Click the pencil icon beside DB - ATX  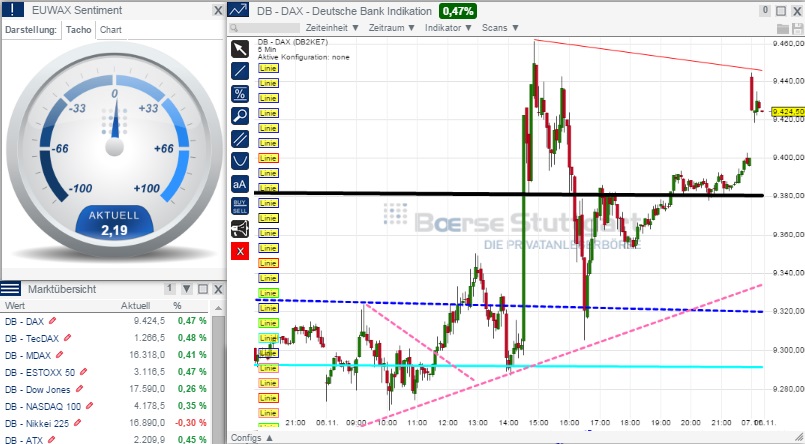pos(52,439)
